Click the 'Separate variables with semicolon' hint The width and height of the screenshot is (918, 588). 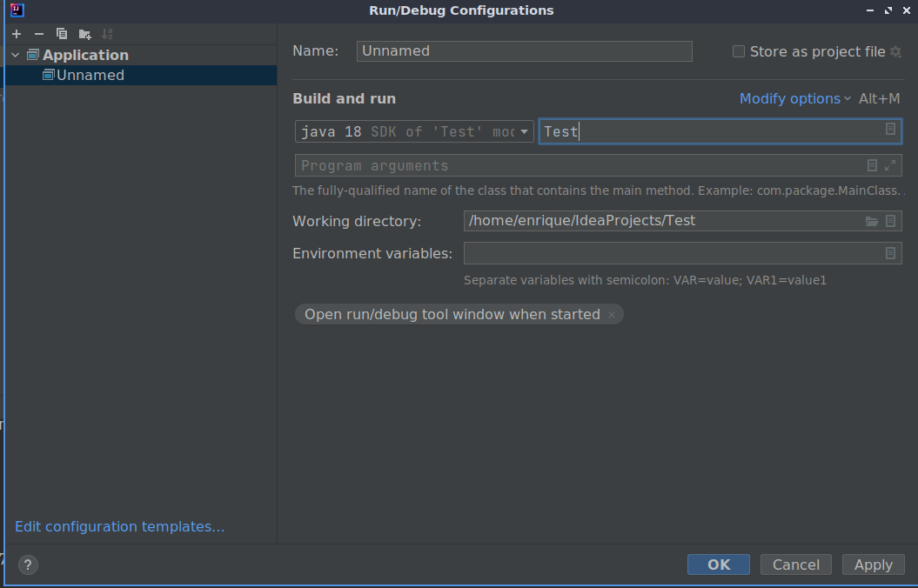[x=645, y=280]
